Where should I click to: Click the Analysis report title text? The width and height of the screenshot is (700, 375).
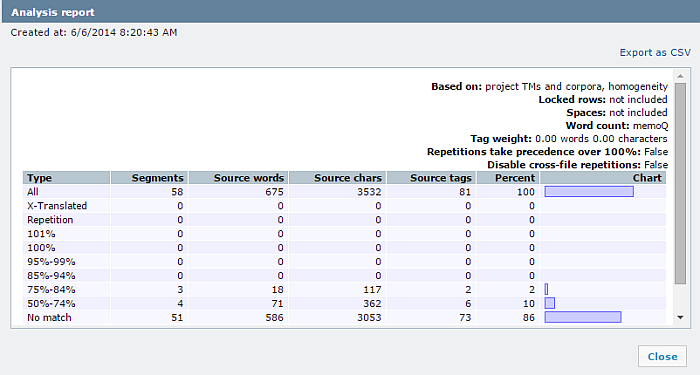click(53, 12)
